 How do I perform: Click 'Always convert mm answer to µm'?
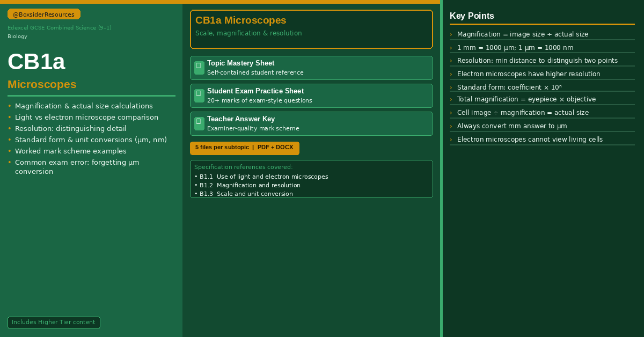[512, 126]
